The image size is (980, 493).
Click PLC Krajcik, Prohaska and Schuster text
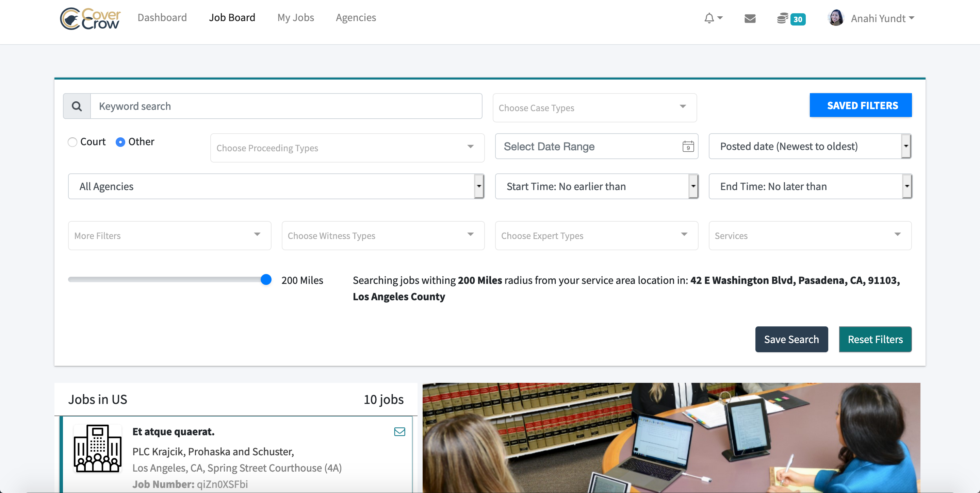tap(213, 451)
